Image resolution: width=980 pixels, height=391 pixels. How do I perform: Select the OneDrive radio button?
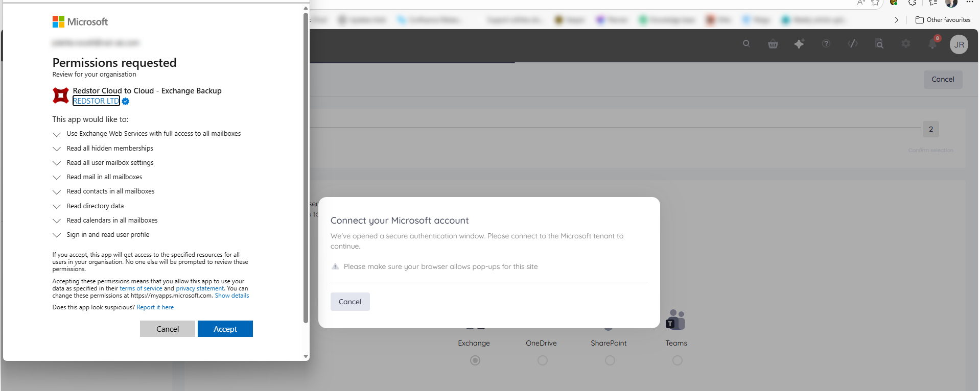(543, 360)
